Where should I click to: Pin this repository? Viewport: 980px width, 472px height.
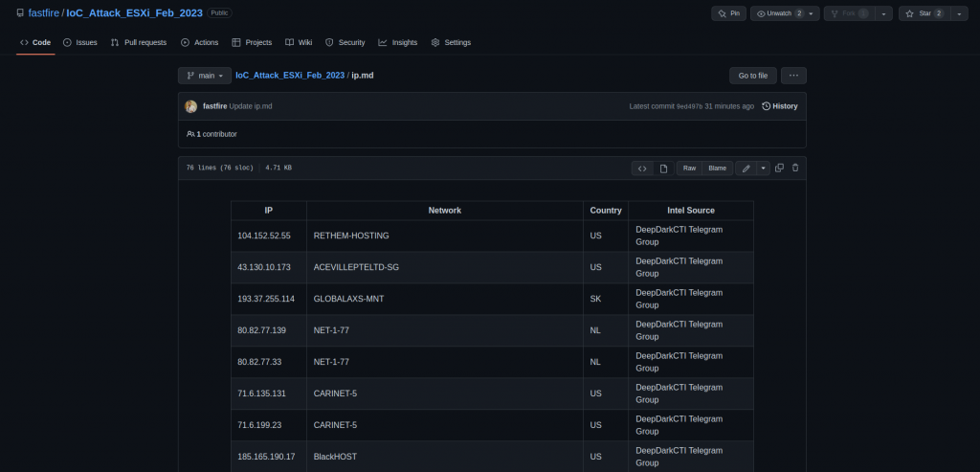(x=728, y=13)
